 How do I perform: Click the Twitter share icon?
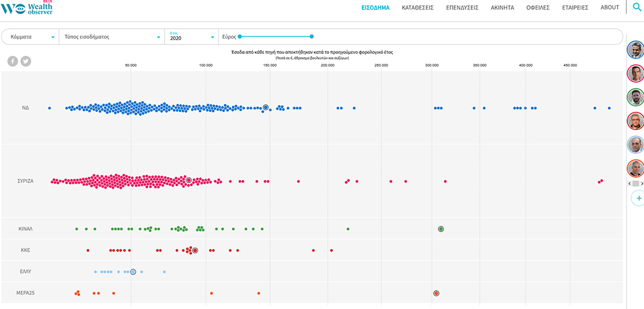26,61
